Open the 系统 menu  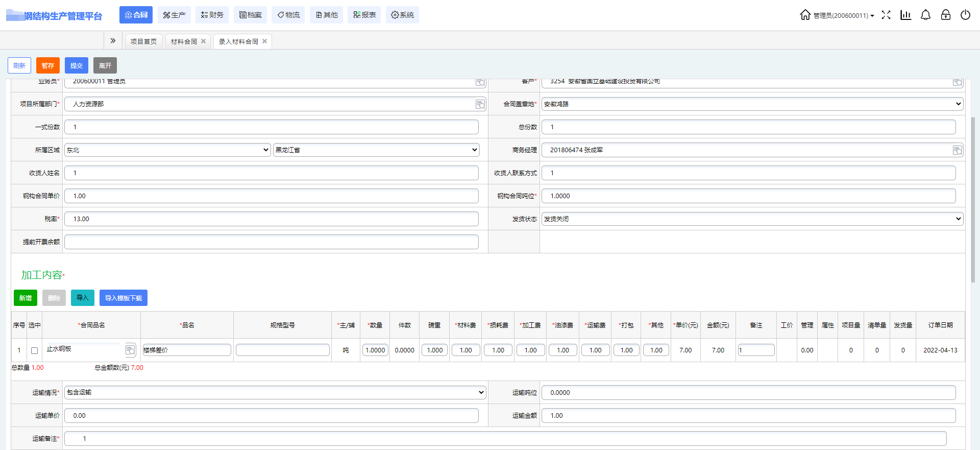(x=402, y=15)
